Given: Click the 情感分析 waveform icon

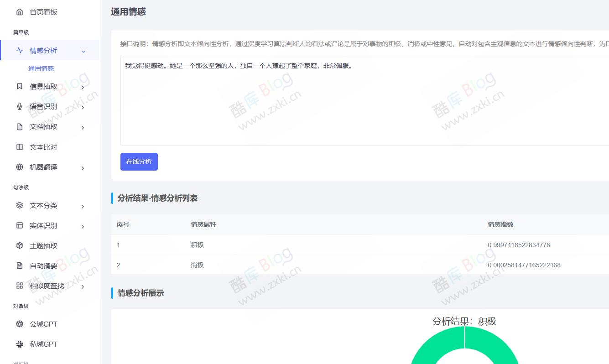Looking at the screenshot, I should pos(19,51).
